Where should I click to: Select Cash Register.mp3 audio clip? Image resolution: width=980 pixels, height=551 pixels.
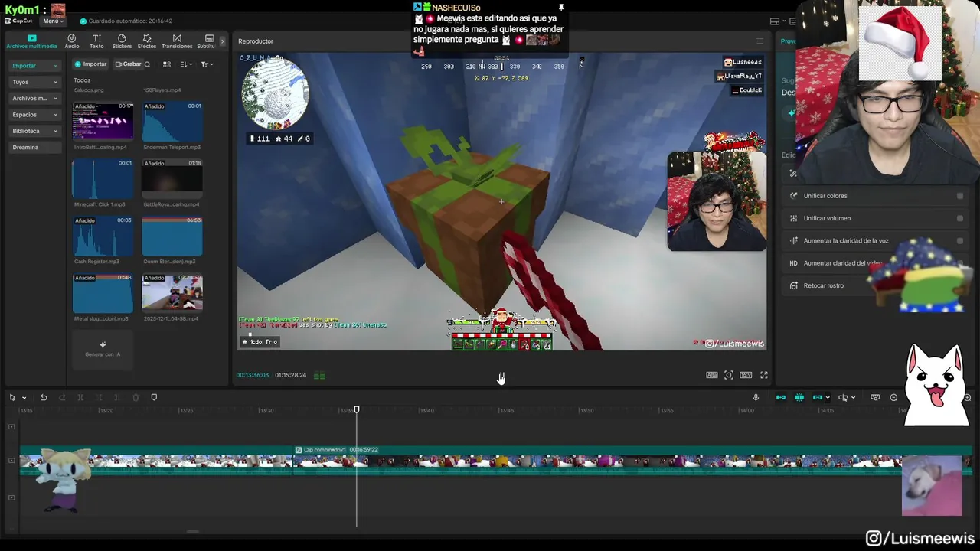point(103,236)
